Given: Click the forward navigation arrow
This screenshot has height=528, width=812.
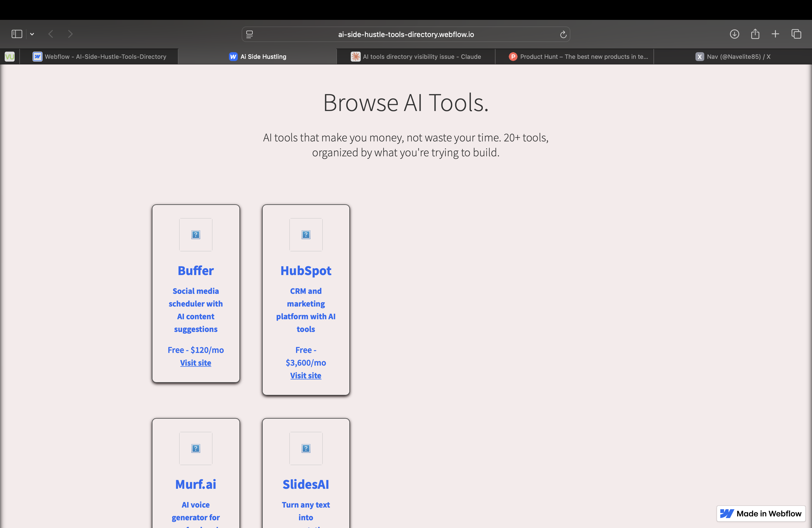Looking at the screenshot, I should pos(70,34).
